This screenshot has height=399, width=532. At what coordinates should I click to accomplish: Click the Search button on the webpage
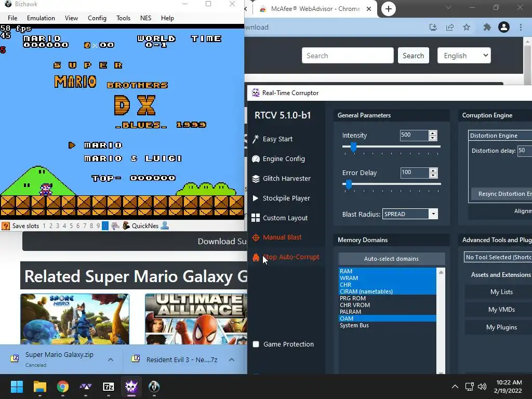(x=413, y=56)
